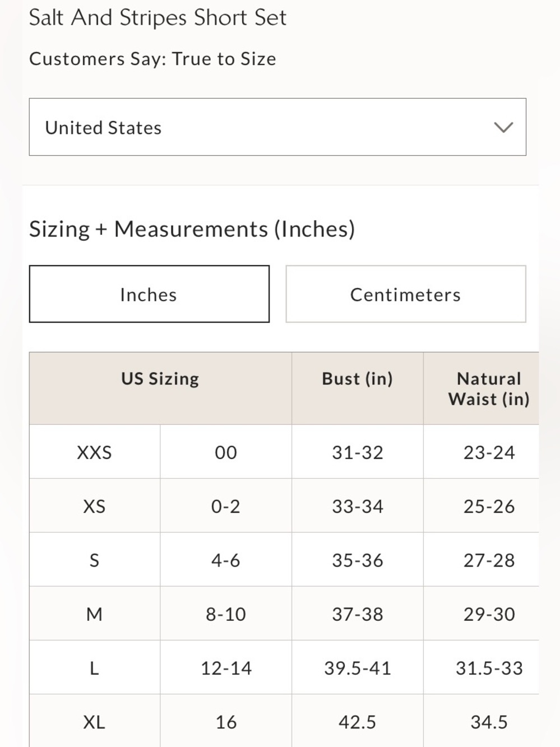
Task: Click the Salt And Stripes Short Set title
Action: click(158, 18)
